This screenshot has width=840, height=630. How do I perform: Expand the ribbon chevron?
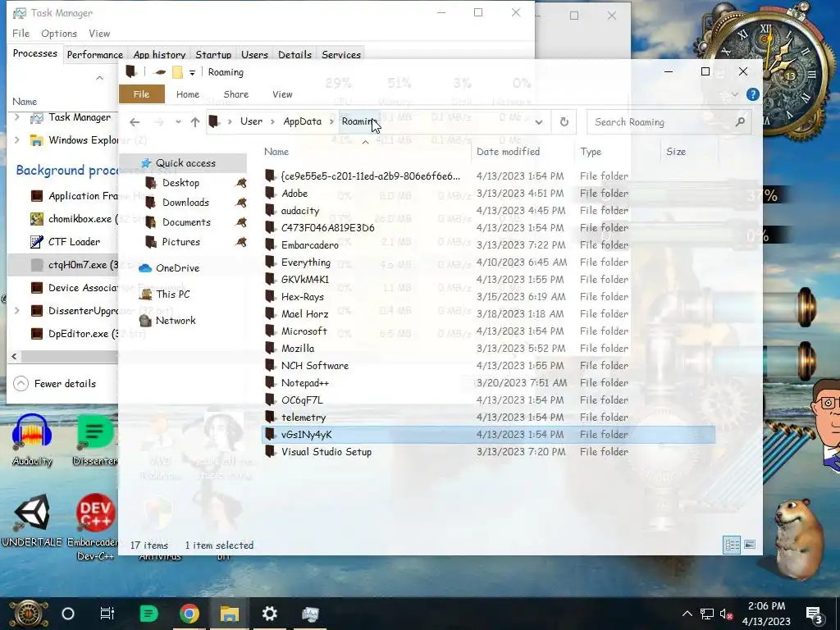pyautogui.click(x=735, y=94)
